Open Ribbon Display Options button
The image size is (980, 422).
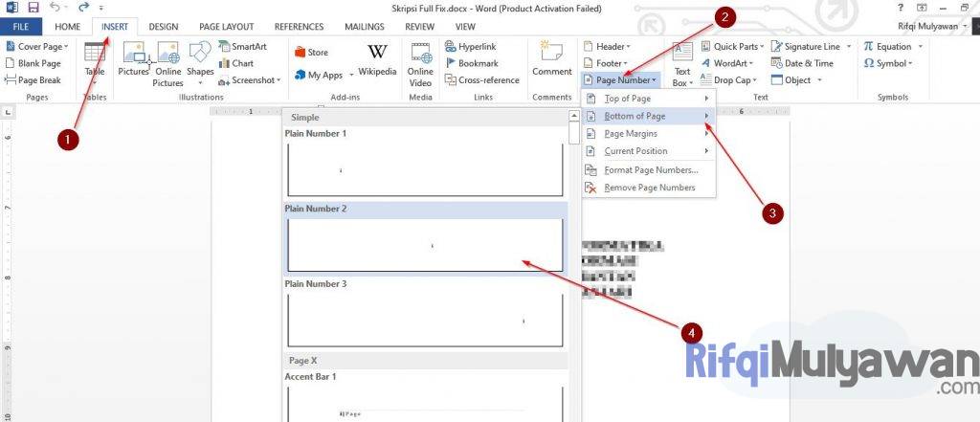coord(922,8)
